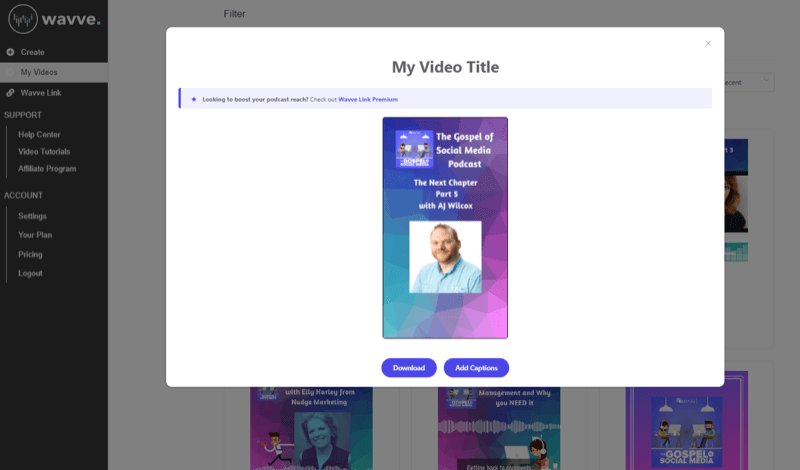
Task: Download the video
Action: (x=409, y=368)
